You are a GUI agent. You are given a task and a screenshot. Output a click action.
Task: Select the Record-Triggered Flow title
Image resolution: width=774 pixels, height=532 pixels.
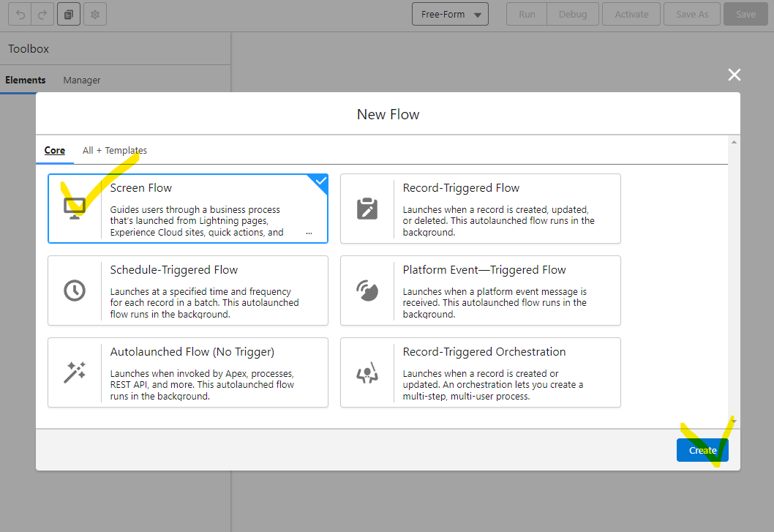(x=461, y=188)
